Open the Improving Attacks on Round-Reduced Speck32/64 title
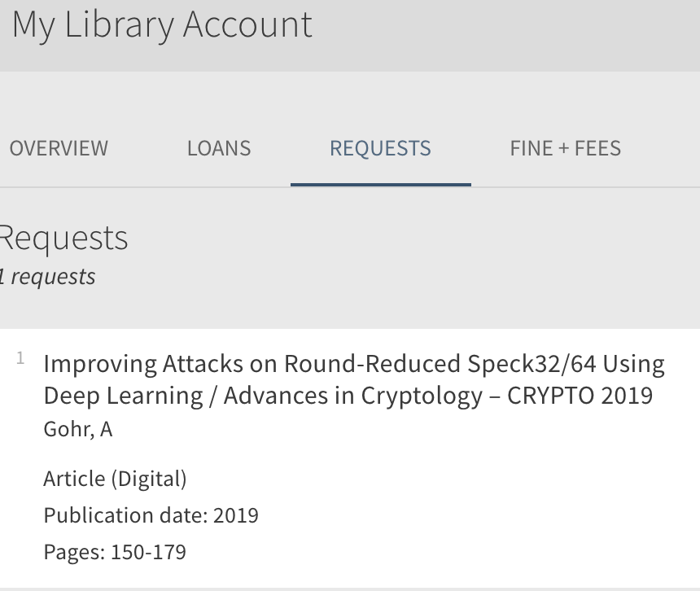700x591 pixels. (x=320, y=364)
